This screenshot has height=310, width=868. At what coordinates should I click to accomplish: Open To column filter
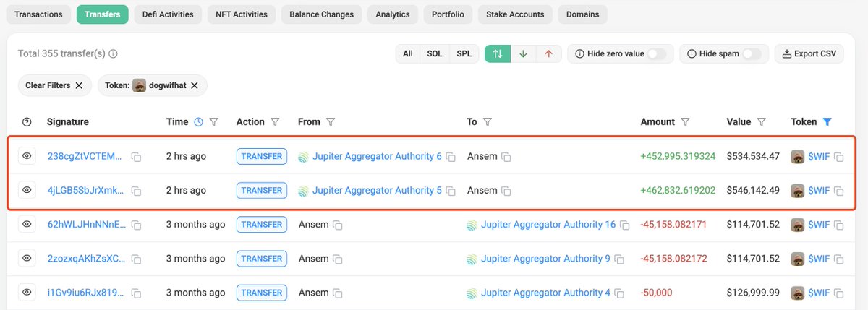(x=488, y=122)
